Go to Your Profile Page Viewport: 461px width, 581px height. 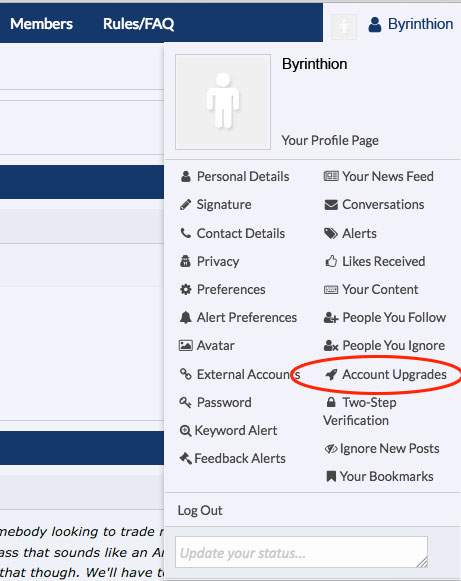tap(330, 140)
